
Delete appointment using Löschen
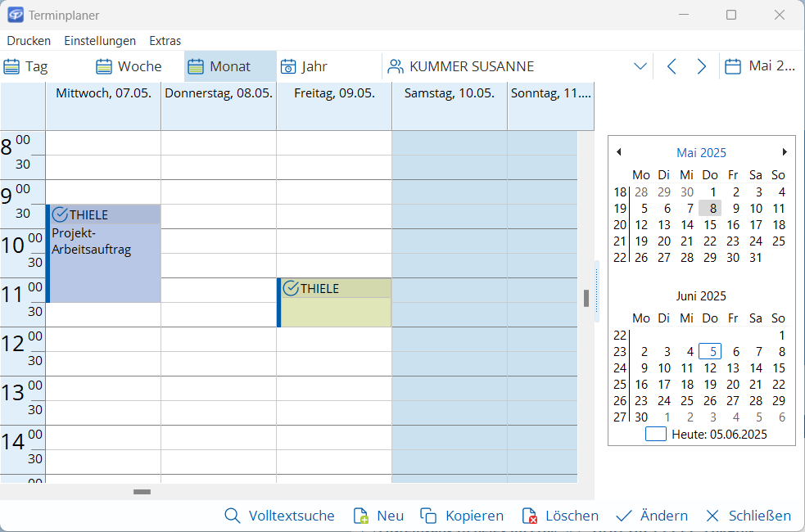pos(560,516)
